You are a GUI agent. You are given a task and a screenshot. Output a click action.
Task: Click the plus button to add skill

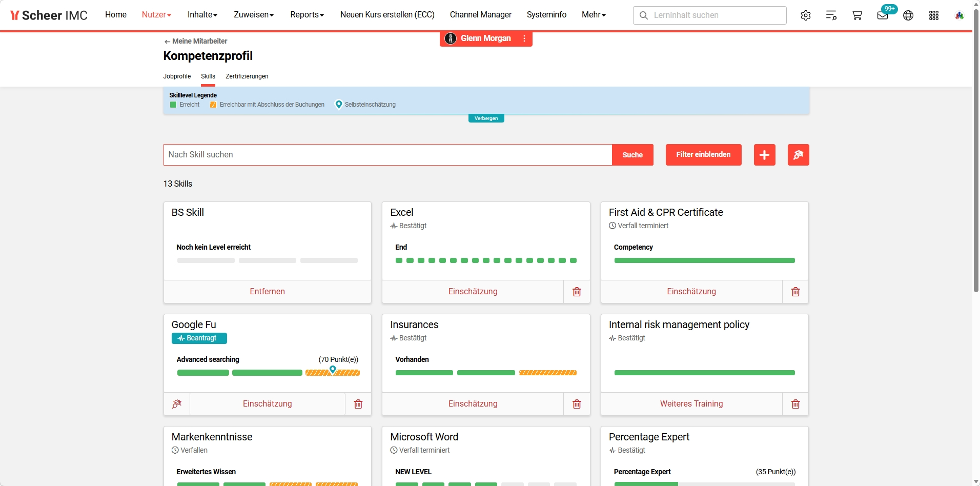tap(764, 155)
